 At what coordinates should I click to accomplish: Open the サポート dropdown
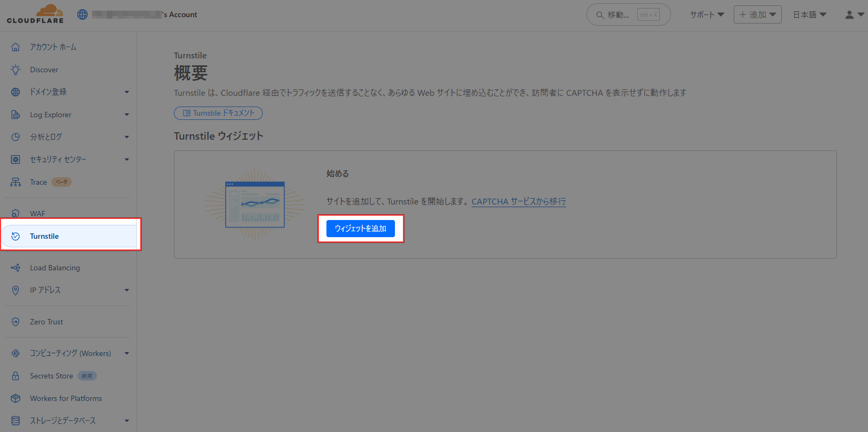707,14
